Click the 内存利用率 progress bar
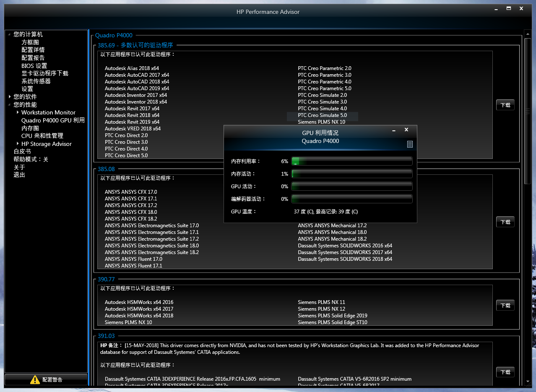536x392 pixels. [x=352, y=161]
